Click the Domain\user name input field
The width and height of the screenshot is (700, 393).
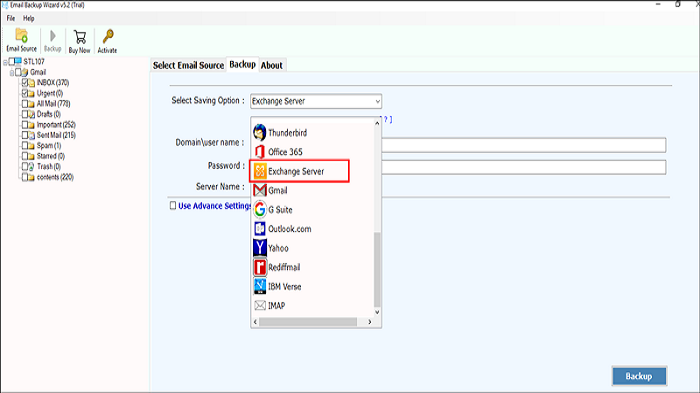click(524, 145)
